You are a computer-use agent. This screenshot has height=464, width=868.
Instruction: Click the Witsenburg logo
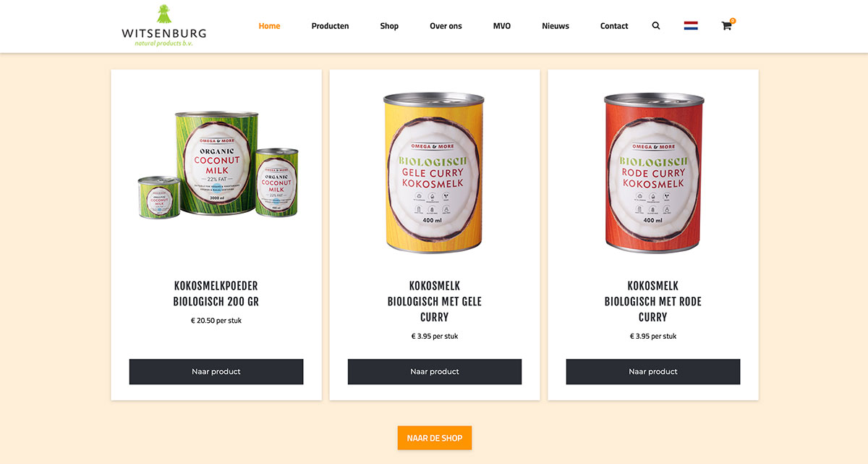pyautogui.click(x=164, y=26)
